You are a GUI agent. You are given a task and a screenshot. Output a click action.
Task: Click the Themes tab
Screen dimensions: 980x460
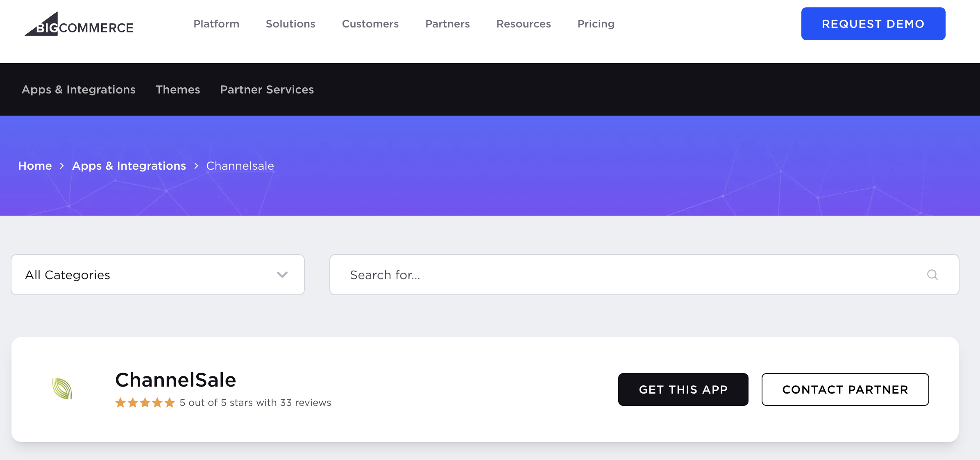[178, 89]
